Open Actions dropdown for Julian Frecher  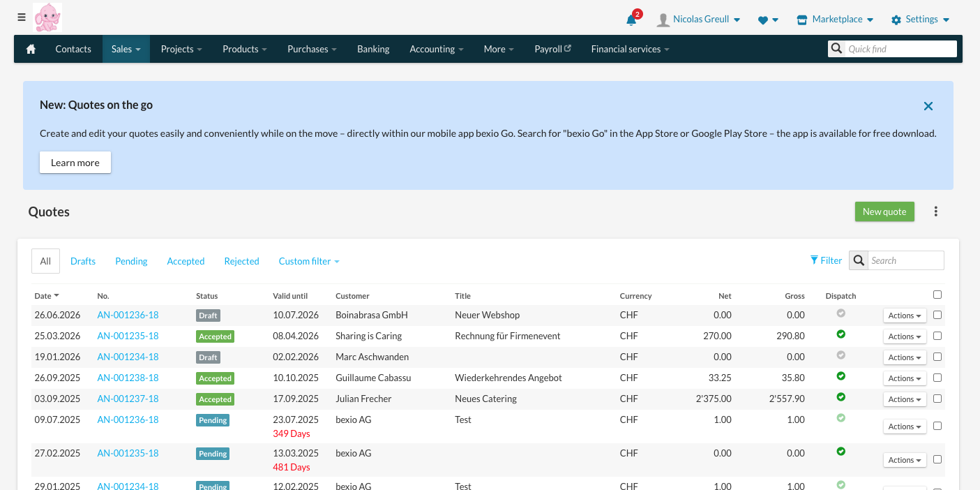click(905, 399)
